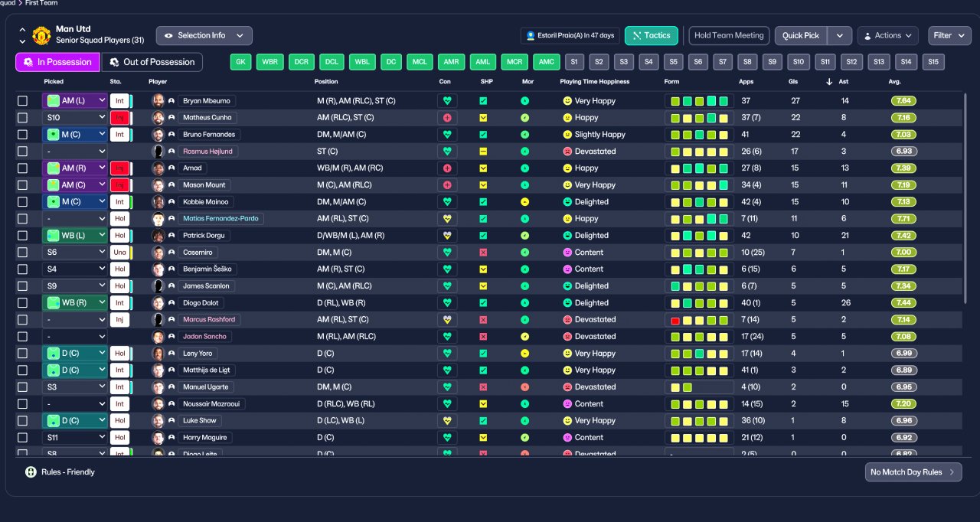Tick the checkbox for Kobbie Mainoo
Viewport: 980px width, 522px height.
point(23,202)
